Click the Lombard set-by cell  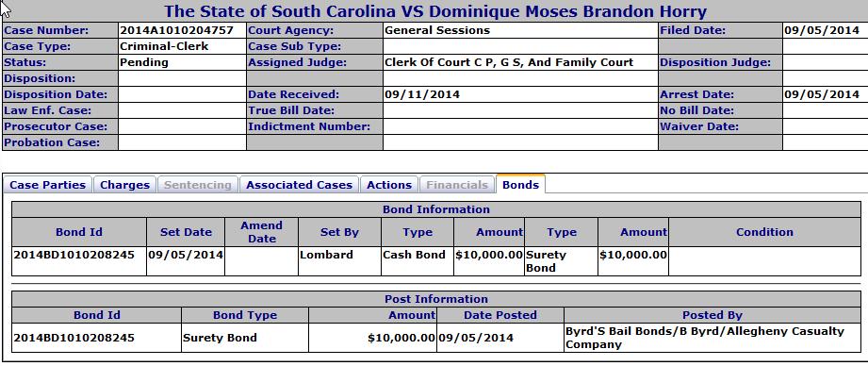[x=339, y=261]
